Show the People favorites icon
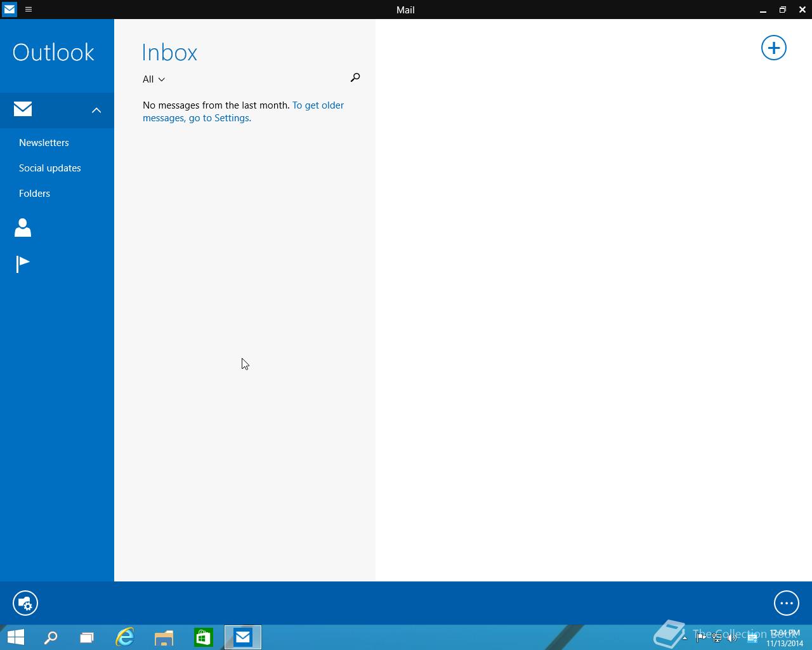 [23, 227]
